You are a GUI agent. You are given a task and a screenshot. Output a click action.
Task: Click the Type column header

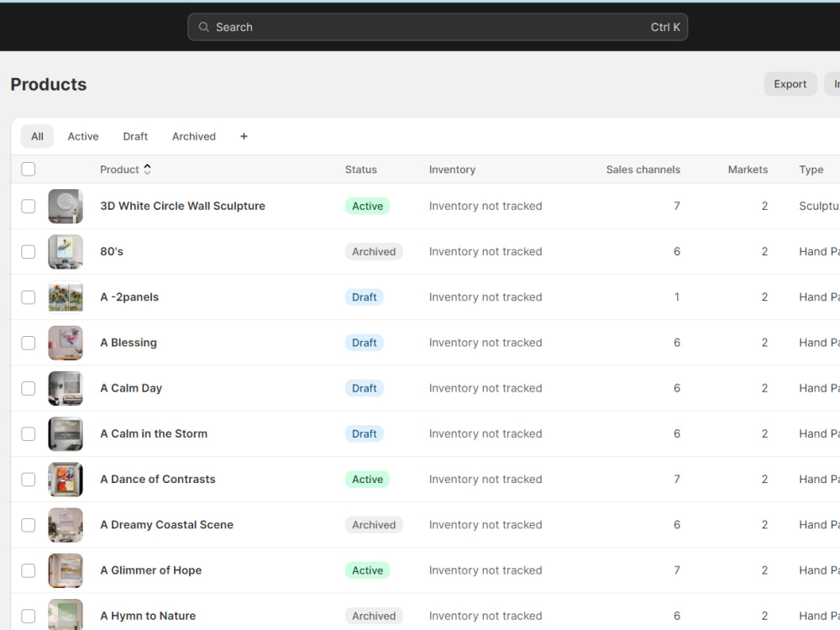(811, 170)
